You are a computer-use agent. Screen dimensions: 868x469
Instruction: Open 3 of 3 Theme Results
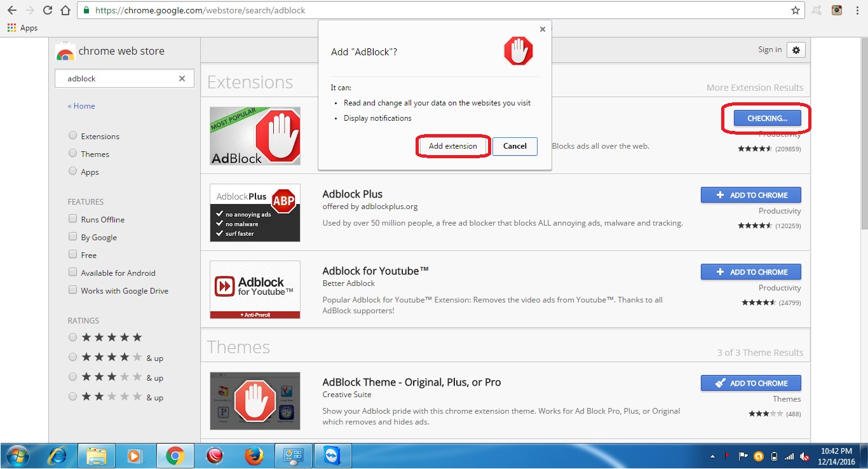click(760, 353)
